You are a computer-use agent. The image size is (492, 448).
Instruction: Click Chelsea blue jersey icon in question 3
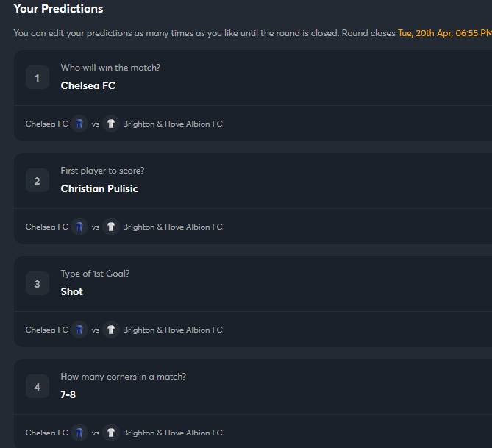click(x=79, y=330)
